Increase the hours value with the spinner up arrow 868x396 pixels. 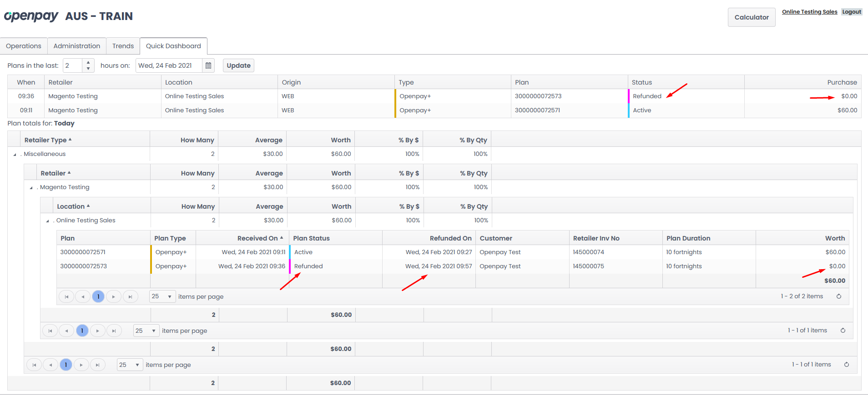coord(88,63)
